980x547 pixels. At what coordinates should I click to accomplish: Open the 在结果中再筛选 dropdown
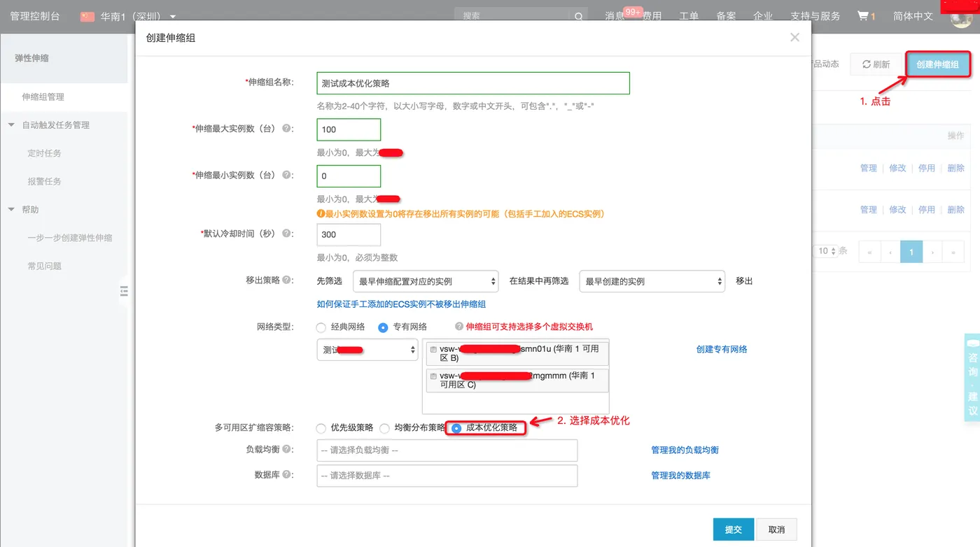(652, 281)
